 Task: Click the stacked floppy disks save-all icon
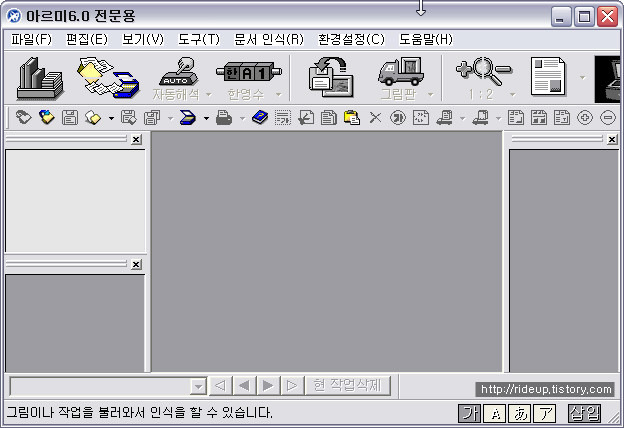click(x=152, y=118)
